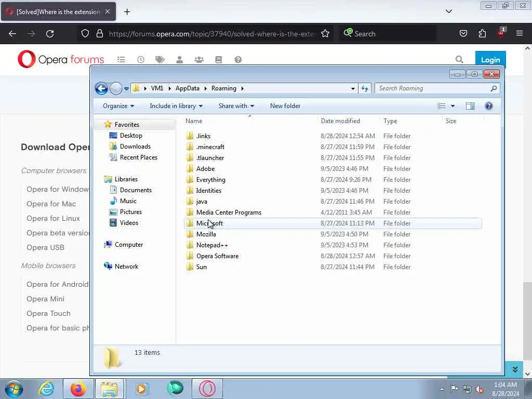Screen dimensions: 532x399
Task: Select Network in the navigation pane
Action: 126,267
